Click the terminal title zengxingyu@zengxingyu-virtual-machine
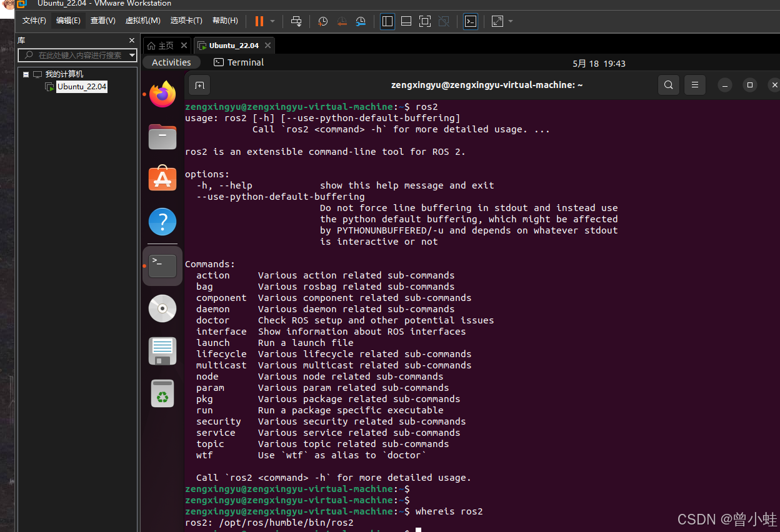Screen dimensions: 780x532 coord(487,85)
